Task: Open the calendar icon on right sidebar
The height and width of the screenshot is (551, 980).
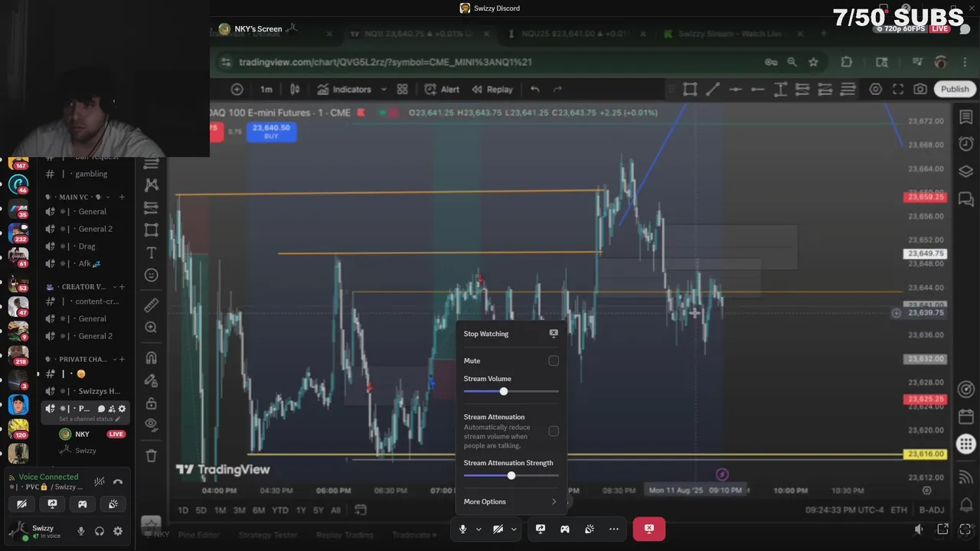Action: click(x=965, y=417)
